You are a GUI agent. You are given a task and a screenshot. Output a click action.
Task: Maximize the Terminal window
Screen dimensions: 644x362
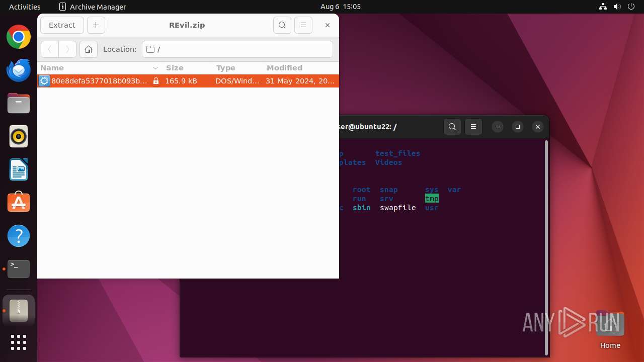518,127
